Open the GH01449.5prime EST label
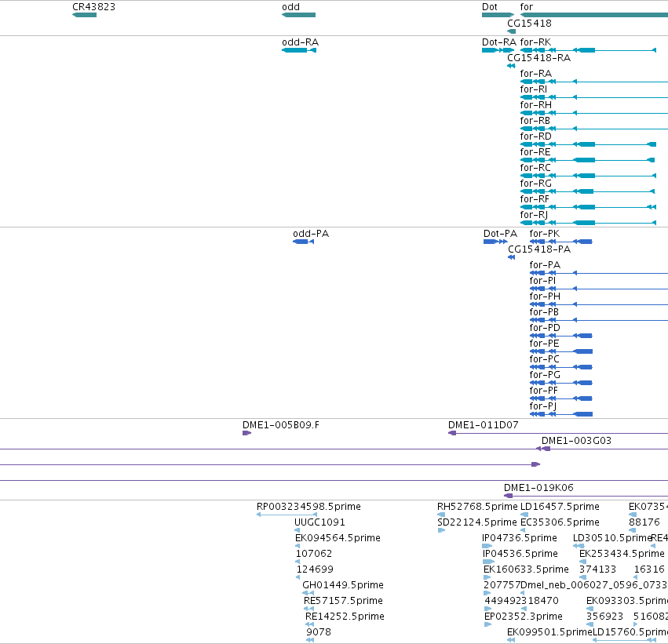 tap(343, 585)
